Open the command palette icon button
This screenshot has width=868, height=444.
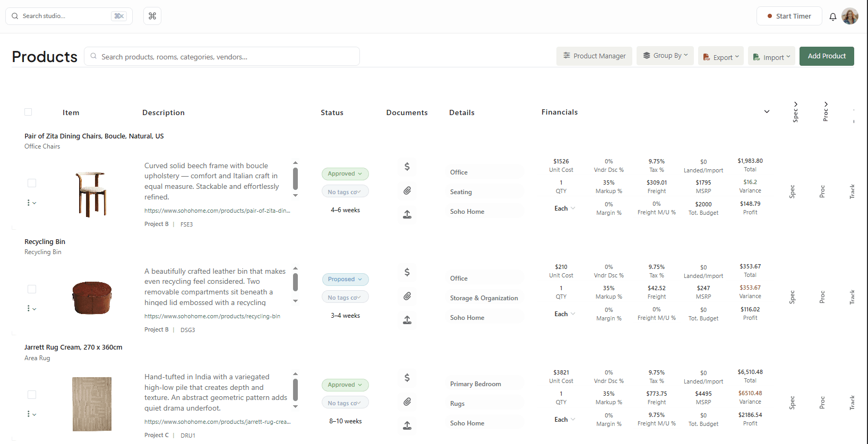click(152, 16)
